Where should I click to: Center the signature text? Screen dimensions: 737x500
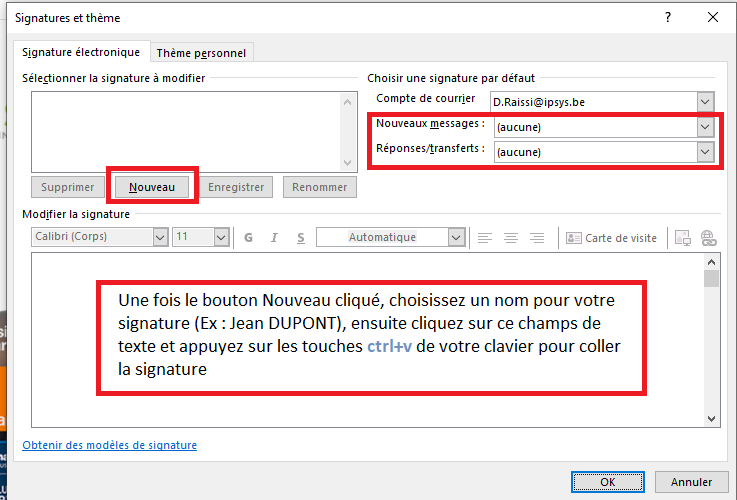(511, 238)
